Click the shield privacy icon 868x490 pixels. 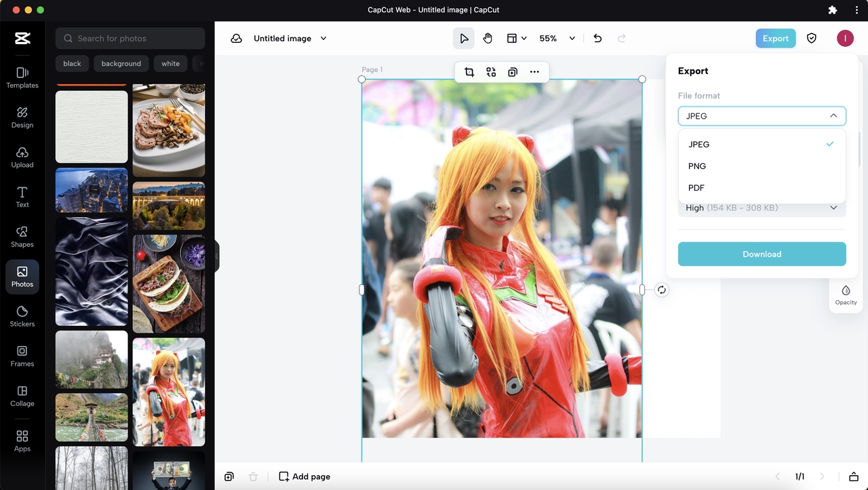[x=812, y=39]
